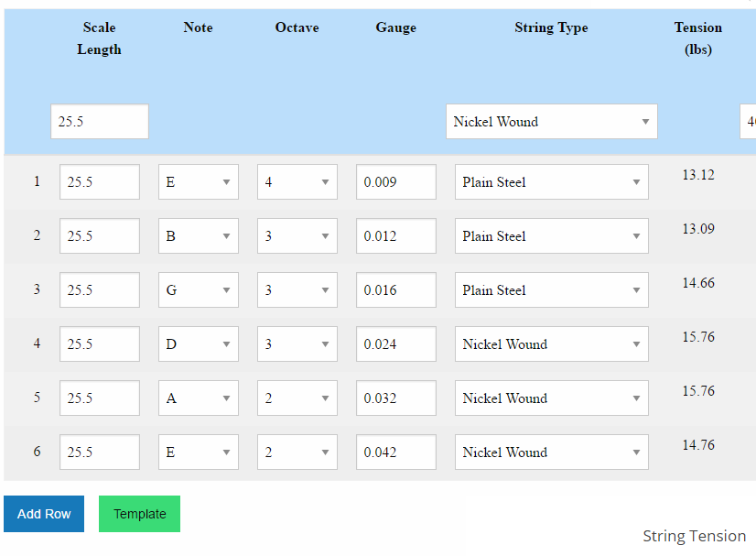
Task: Open the header String Type dropdown
Action: 551,122
